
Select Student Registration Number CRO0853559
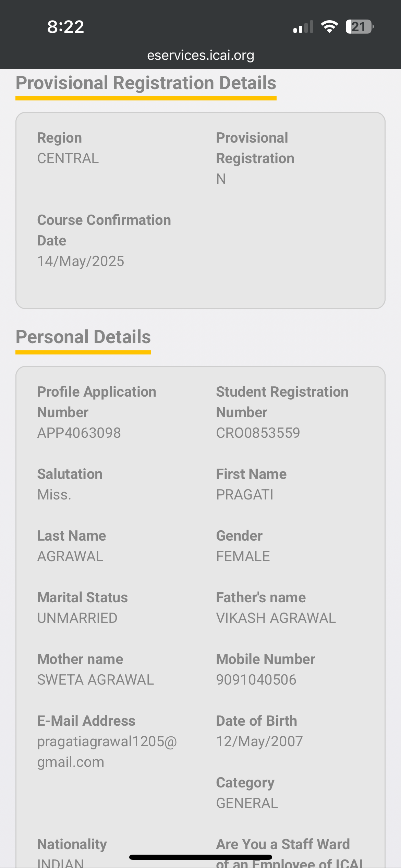click(258, 433)
